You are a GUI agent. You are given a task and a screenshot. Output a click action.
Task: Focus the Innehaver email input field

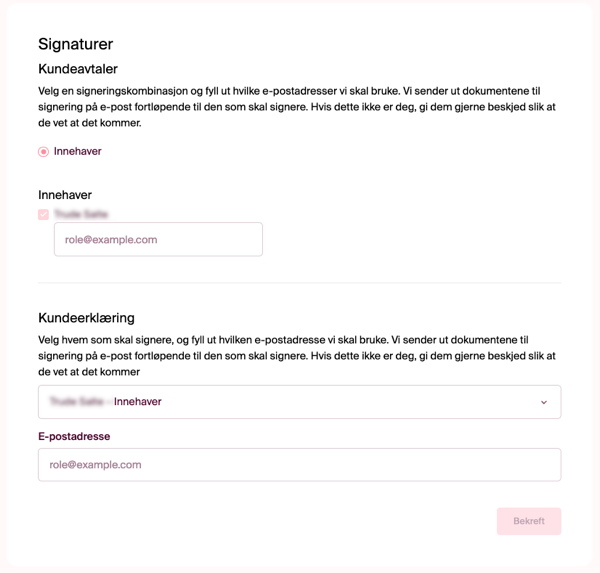[x=158, y=240]
